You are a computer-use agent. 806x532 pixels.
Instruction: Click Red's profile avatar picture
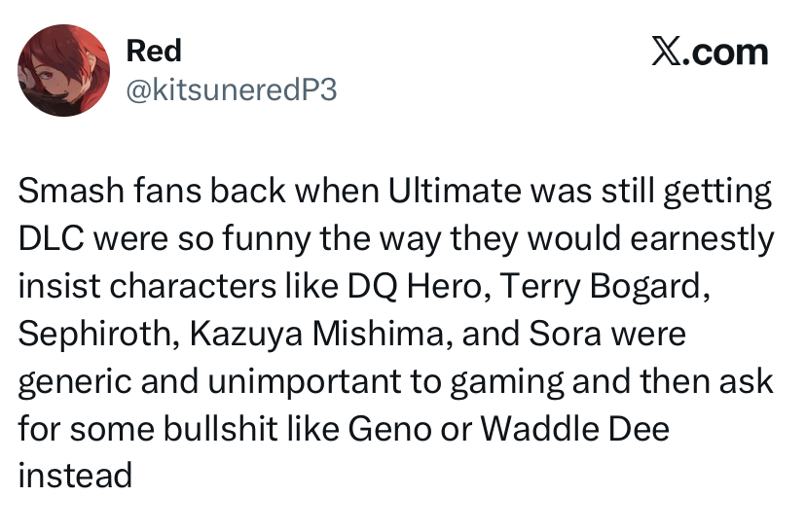[x=63, y=69]
